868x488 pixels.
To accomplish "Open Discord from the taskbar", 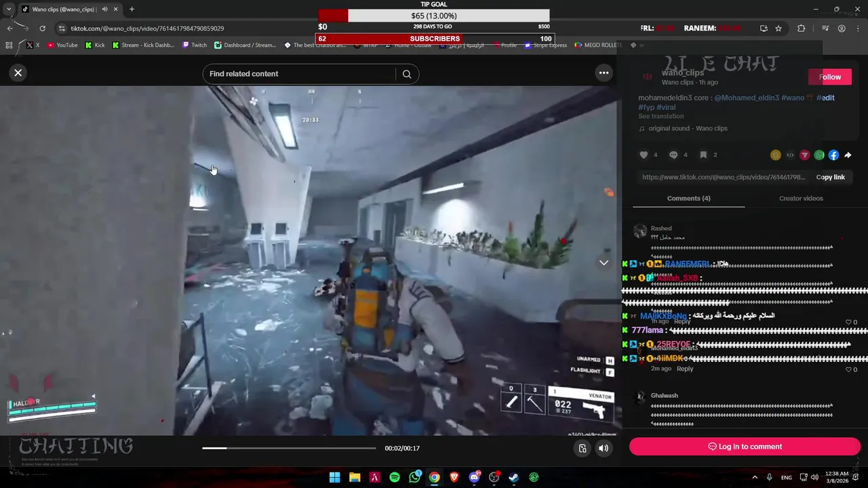I will [474, 477].
